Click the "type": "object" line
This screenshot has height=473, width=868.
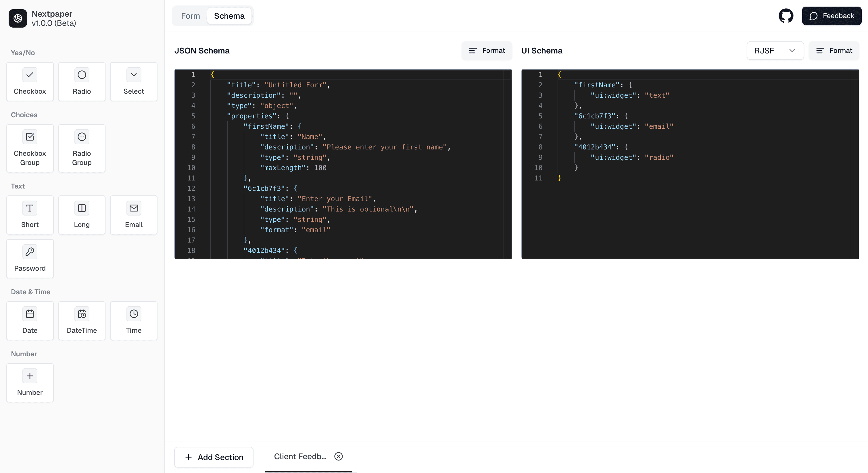[x=262, y=106]
